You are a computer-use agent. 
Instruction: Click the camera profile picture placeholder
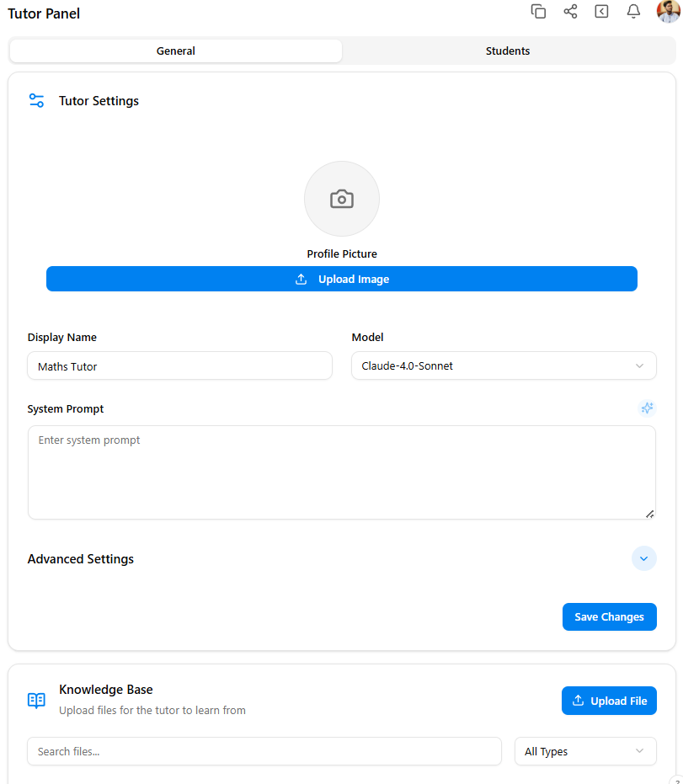click(341, 199)
